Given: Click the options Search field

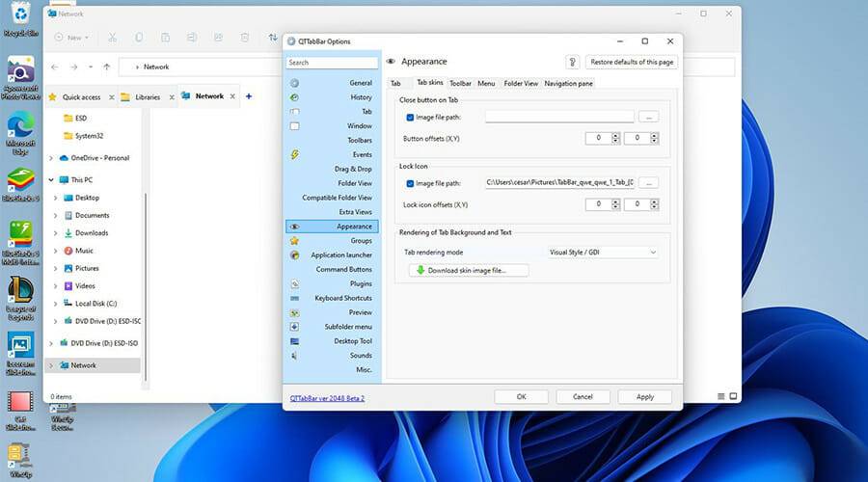Looking at the screenshot, I should pos(332,63).
